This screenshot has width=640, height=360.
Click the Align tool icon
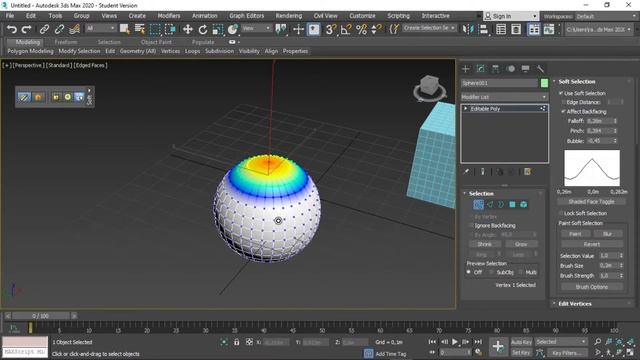pyautogui.click(x=483, y=29)
